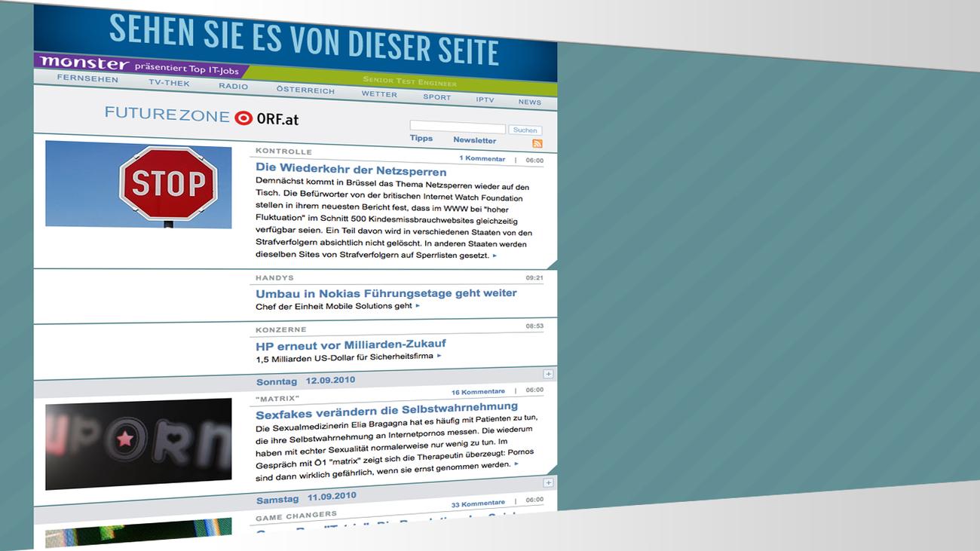
Task: Click the 'Senior Test Engineer' ad text
Action: click(x=409, y=82)
